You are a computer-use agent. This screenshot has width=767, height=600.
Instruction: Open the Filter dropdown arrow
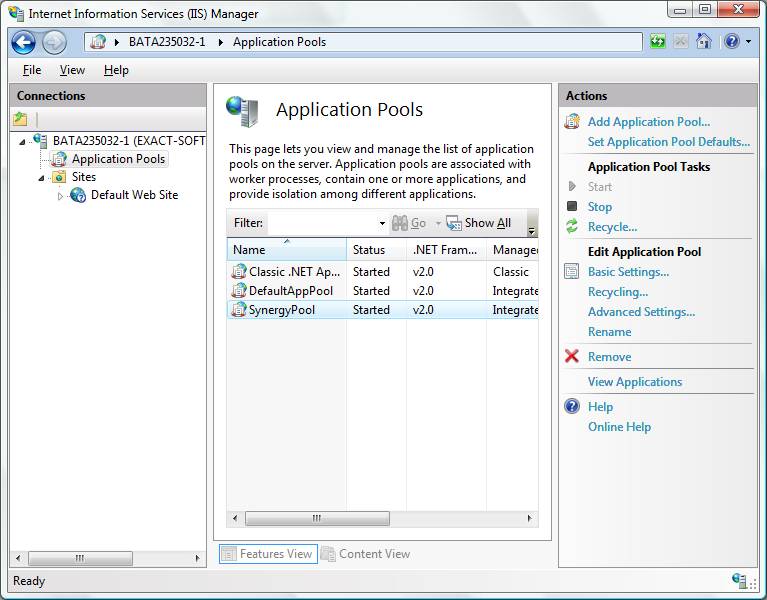[382, 223]
